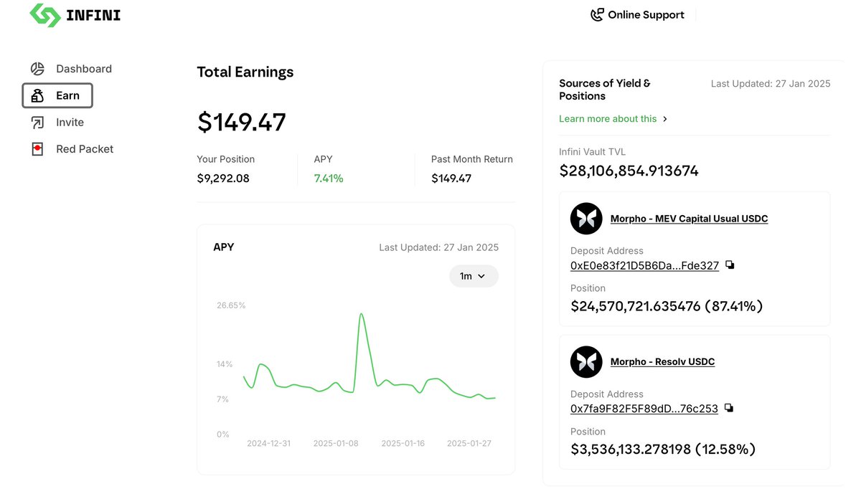Open Online Support

[x=637, y=15]
